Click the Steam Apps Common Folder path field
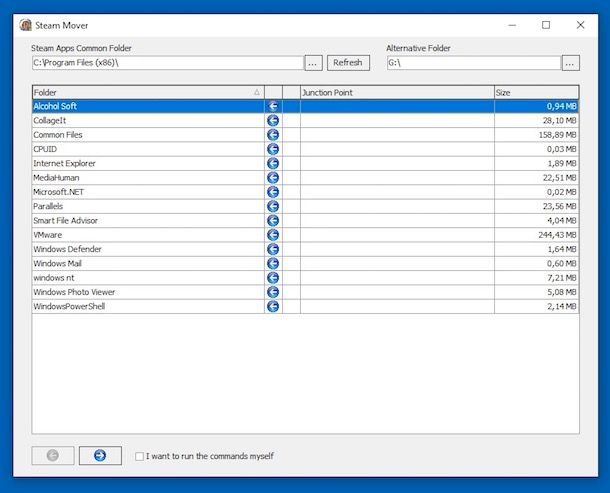Viewport: 610px width, 493px height. point(166,63)
